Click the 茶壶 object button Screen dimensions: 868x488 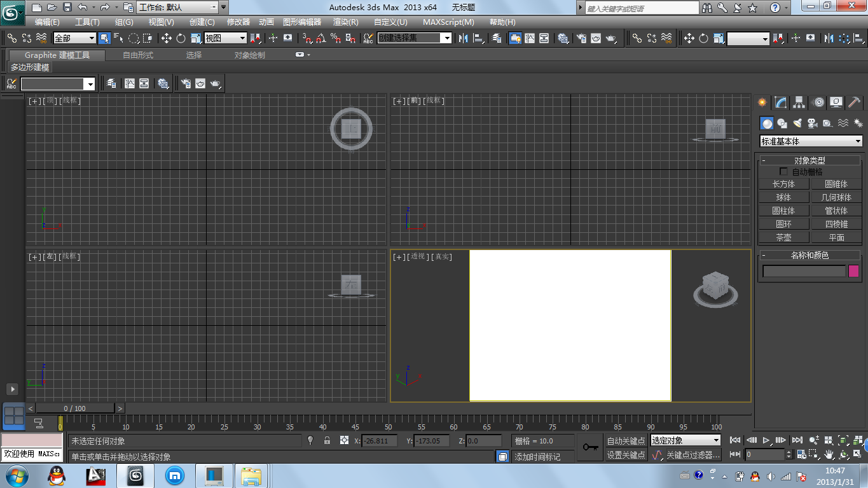coord(783,237)
